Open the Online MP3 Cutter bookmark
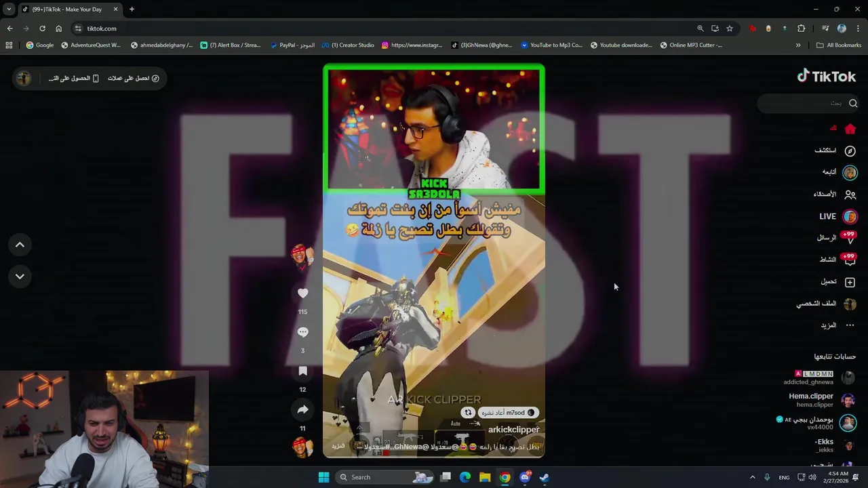 coord(691,45)
